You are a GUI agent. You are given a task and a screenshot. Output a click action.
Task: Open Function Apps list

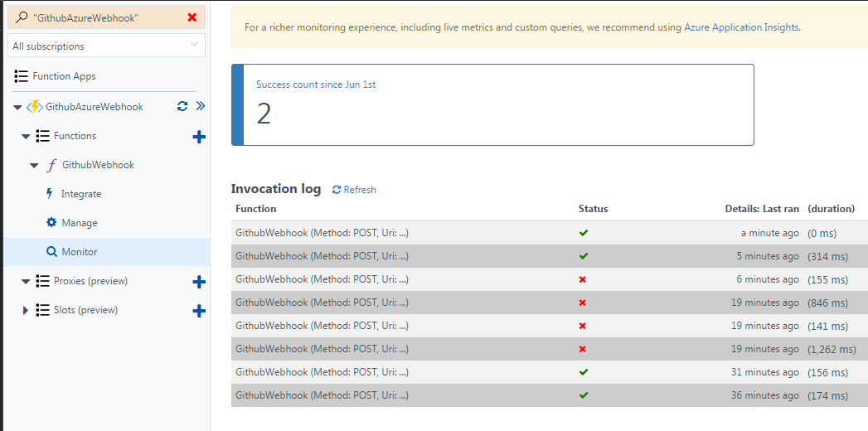[64, 75]
